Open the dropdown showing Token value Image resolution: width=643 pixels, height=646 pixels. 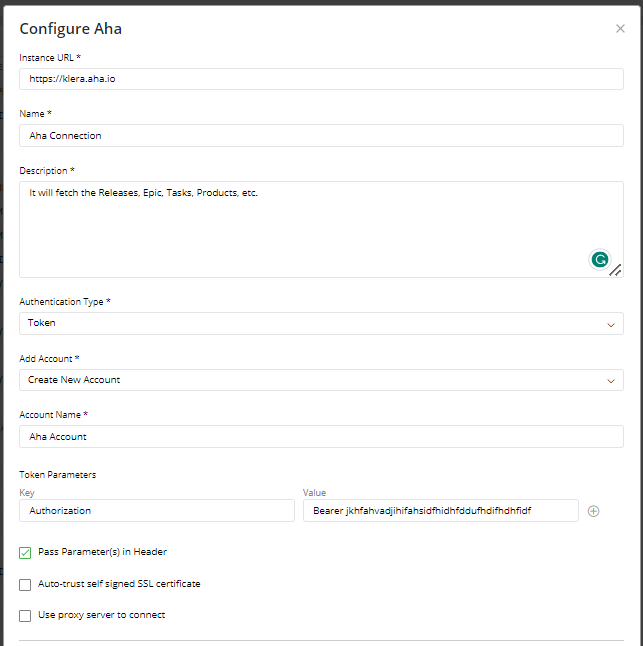[x=321, y=323]
